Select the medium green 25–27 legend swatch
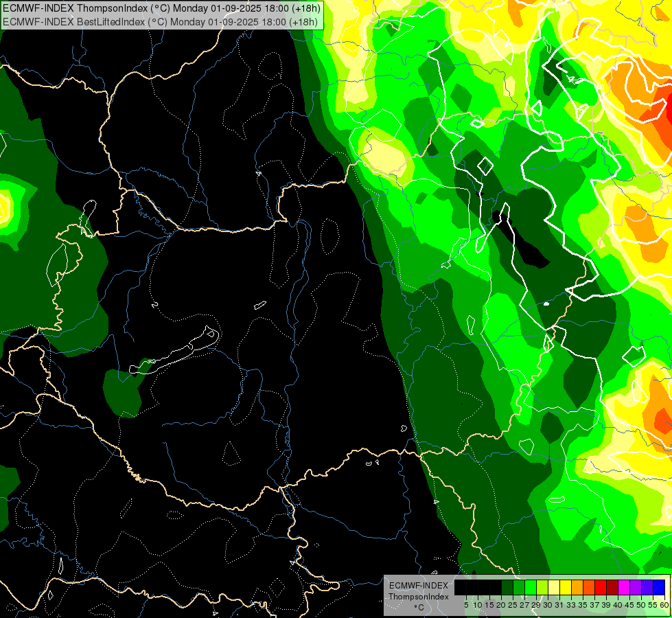This screenshot has height=618, width=672. click(519, 587)
